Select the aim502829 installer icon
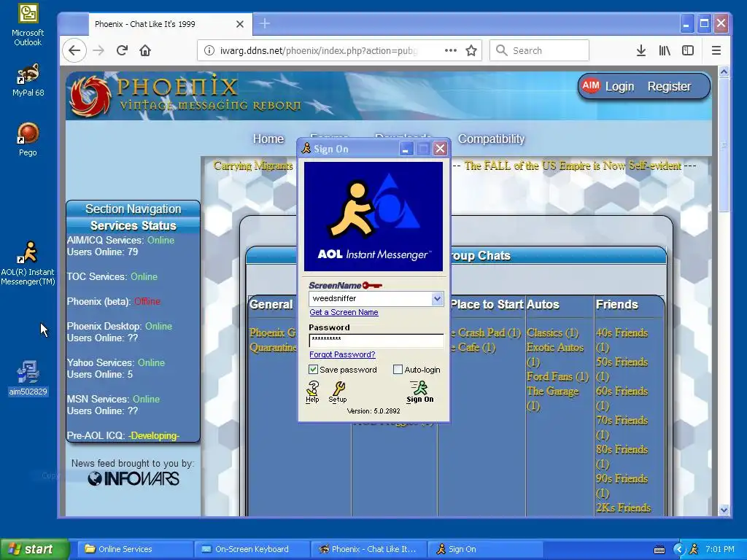This screenshot has height=560, width=747. pos(28,378)
